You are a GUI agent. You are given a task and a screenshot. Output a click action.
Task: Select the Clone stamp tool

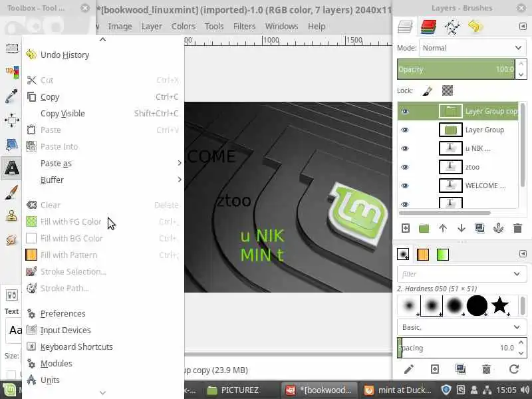pyautogui.click(x=11, y=216)
